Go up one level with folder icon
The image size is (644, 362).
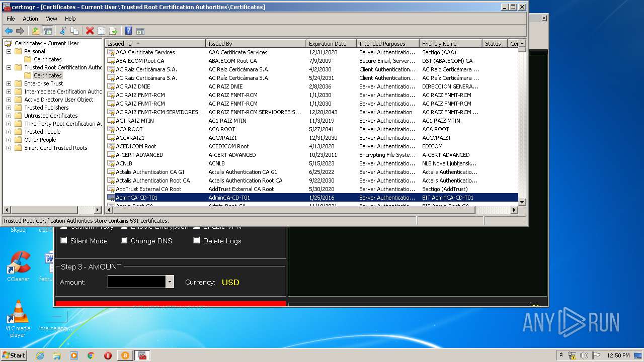36,31
